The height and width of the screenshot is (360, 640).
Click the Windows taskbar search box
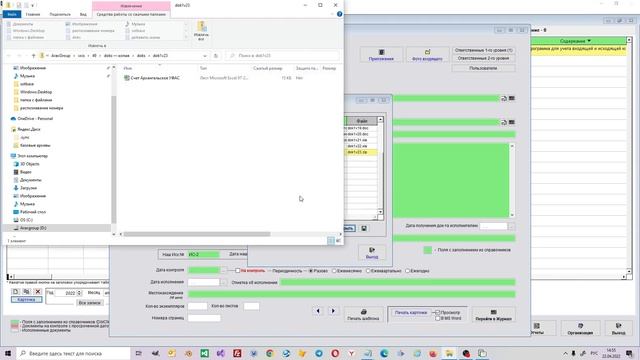pos(73,353)
